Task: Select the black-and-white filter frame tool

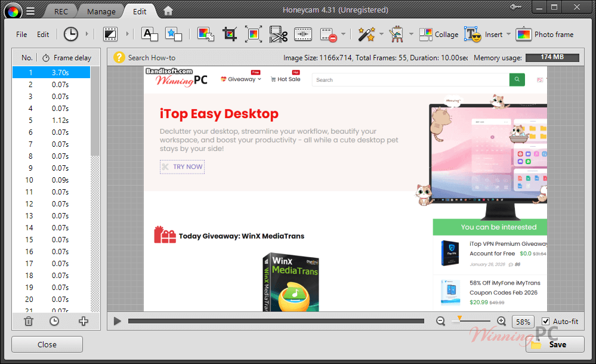Action: pos(110,34)
